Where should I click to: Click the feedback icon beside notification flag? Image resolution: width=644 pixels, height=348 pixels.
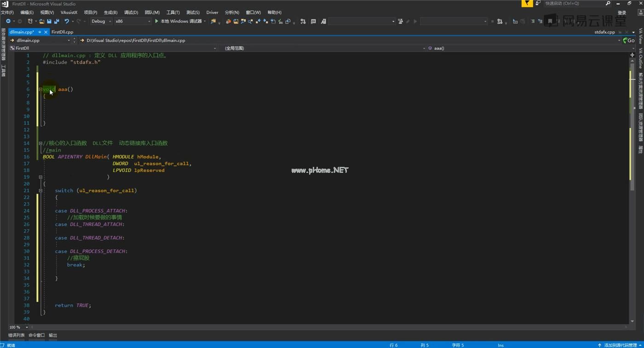[x=538, y=3]
